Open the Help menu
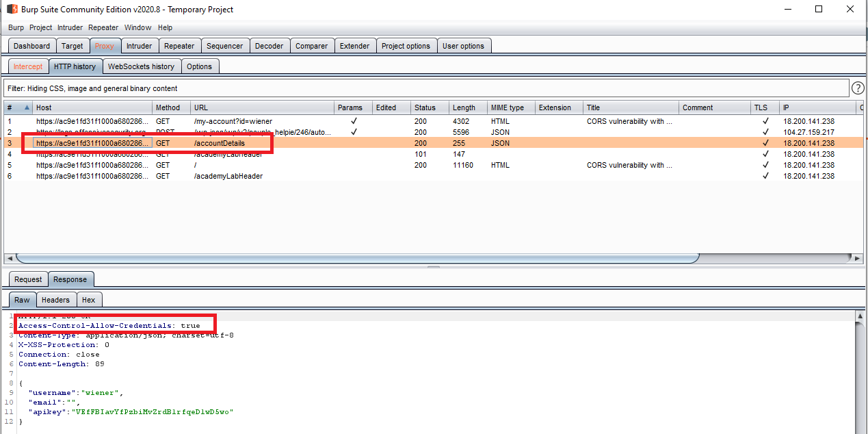868x434 pixels. click(x=166, y=27)
